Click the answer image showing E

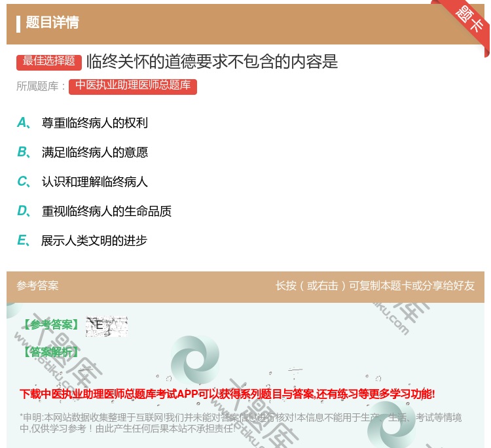[x=107, y=326]
